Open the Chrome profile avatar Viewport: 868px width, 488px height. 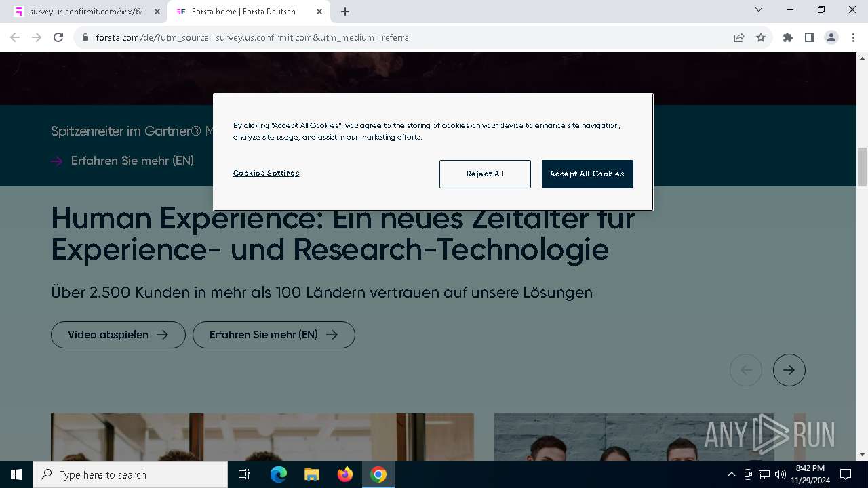click(831, 37)
